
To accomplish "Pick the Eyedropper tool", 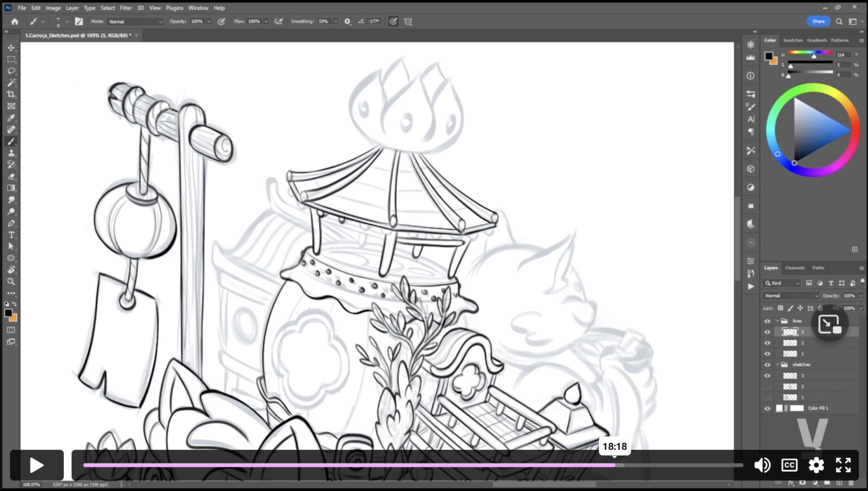I will tap(11, 118).
